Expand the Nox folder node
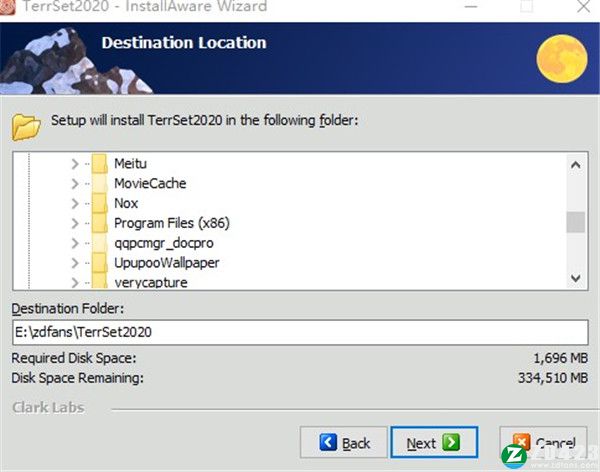Viewport: 600px width, 472px height. click(75, 204)
